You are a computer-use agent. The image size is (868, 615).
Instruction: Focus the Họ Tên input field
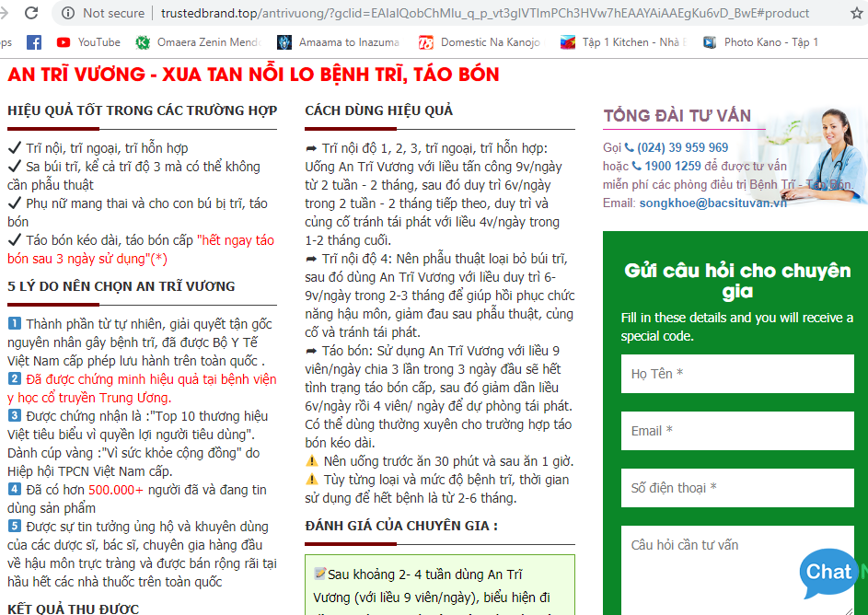[737, 374]
